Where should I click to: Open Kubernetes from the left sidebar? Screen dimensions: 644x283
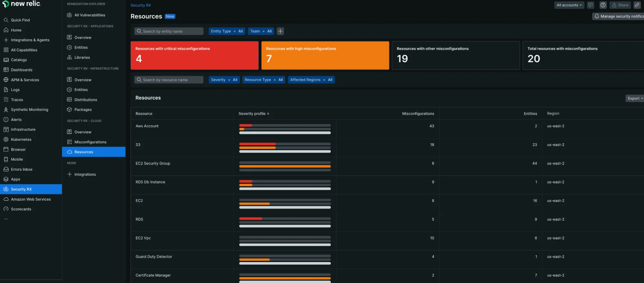tap(21, 139)
